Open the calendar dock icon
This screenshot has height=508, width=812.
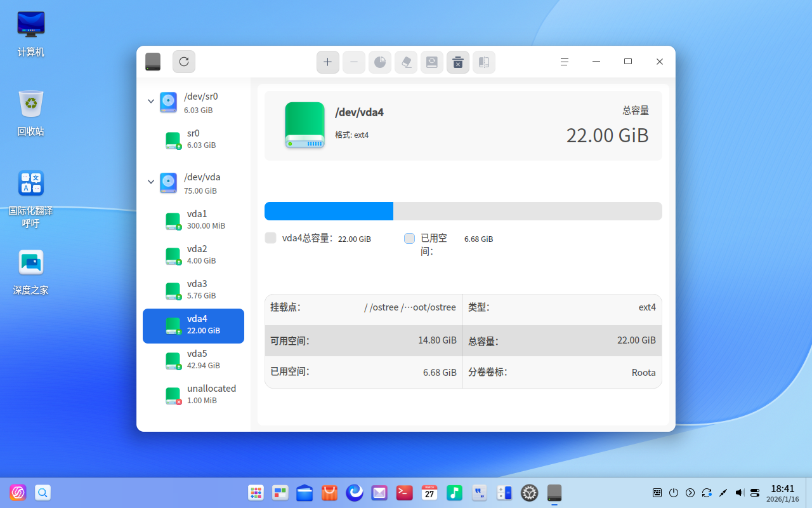tap(429, 493)
